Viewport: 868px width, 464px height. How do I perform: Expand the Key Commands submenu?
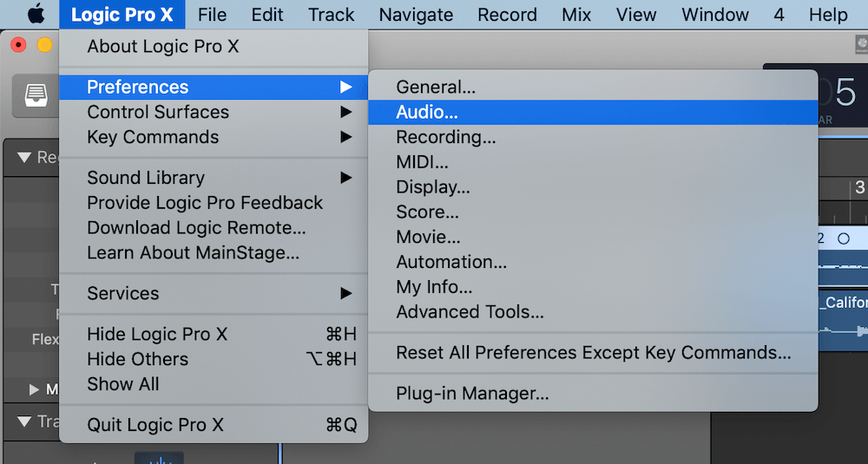click(x=153, y=137)
